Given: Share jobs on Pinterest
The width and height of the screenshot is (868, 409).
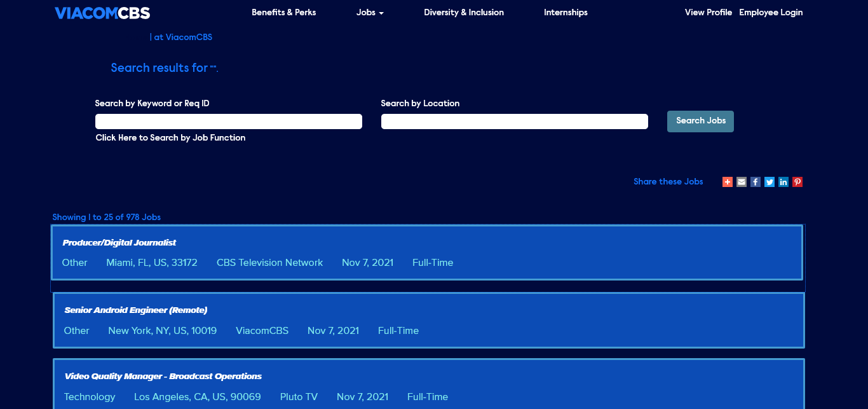Looking at the screenshot, I should click(x=797, y=182).
